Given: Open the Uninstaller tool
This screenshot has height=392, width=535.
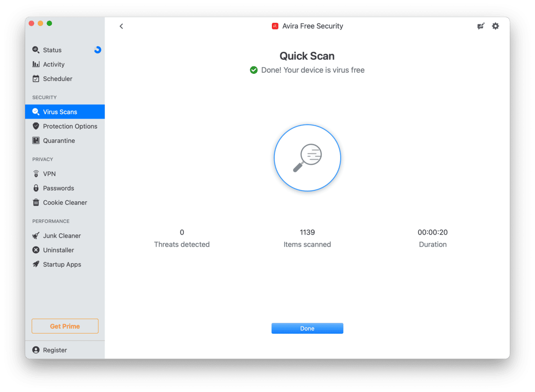Looking at the screenshot, I should coord(65,250).
